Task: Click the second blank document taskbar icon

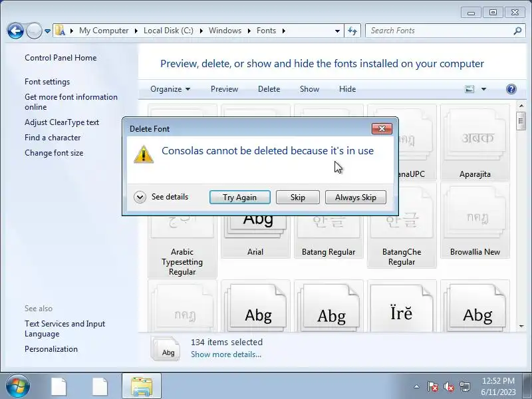Action: 100,386
